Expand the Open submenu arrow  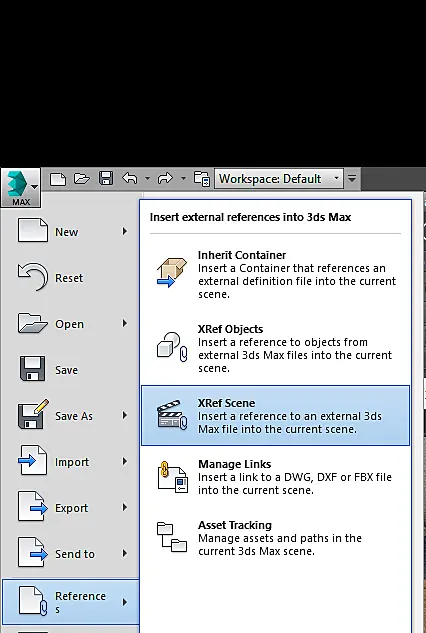click(125, 323)
